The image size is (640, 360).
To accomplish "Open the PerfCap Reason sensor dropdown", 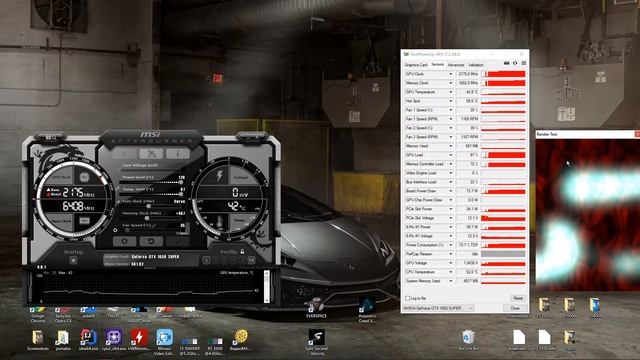I will click(x=451, y=254).
